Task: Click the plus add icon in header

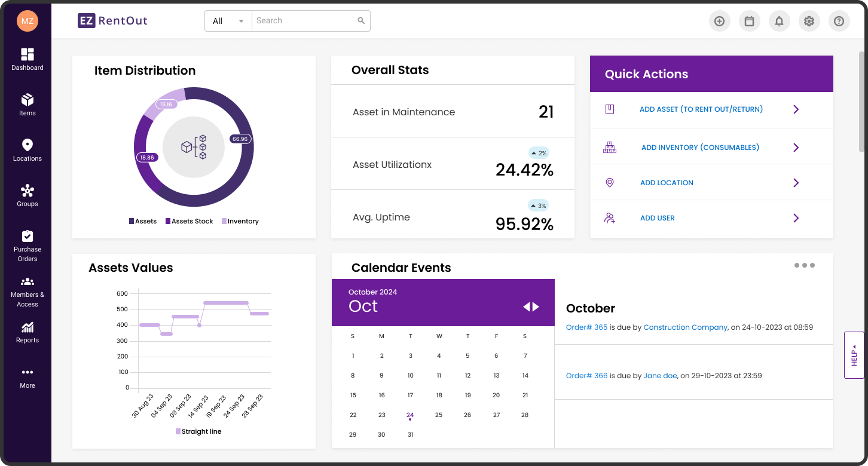Action: 719,21
